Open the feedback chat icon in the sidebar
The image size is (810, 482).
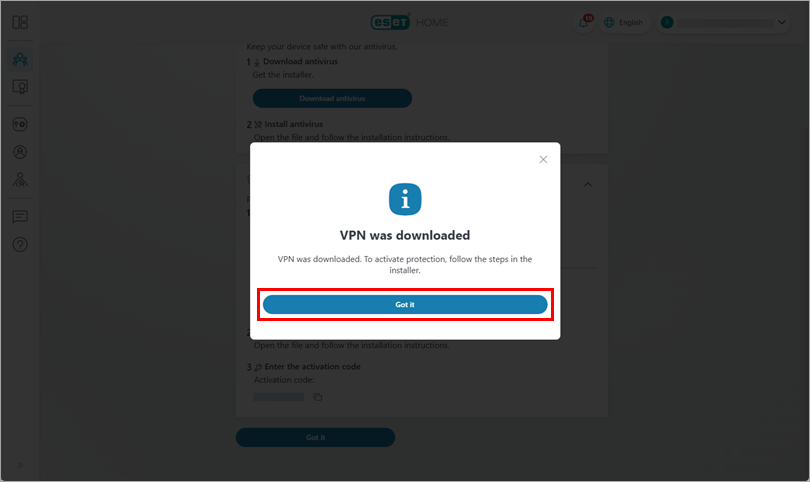[20, 216]
